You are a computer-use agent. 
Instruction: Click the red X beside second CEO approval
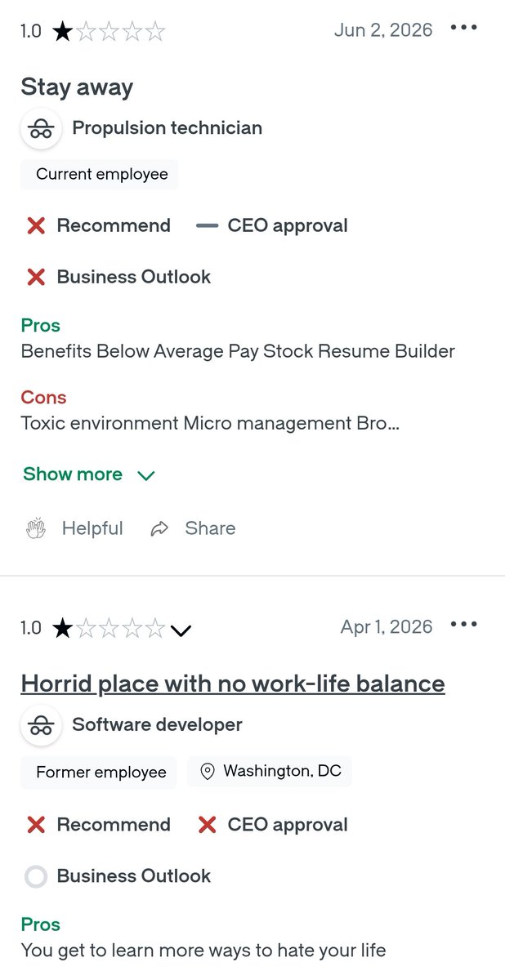point(208,825)
